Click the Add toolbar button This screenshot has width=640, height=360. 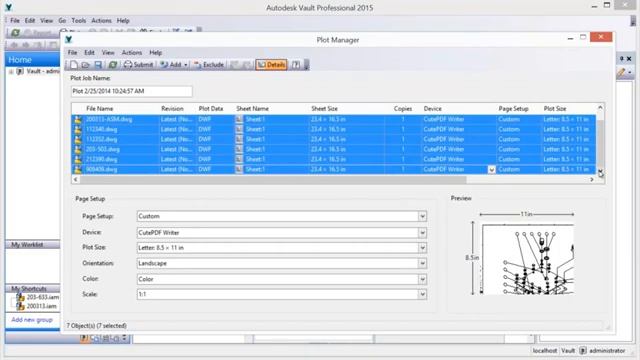171,65
